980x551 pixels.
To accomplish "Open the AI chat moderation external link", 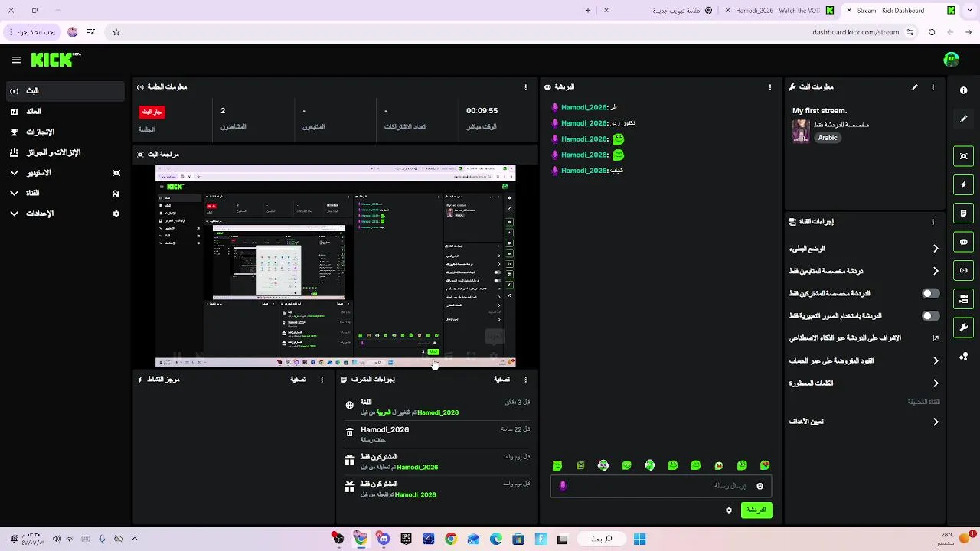I will point(936,337).
